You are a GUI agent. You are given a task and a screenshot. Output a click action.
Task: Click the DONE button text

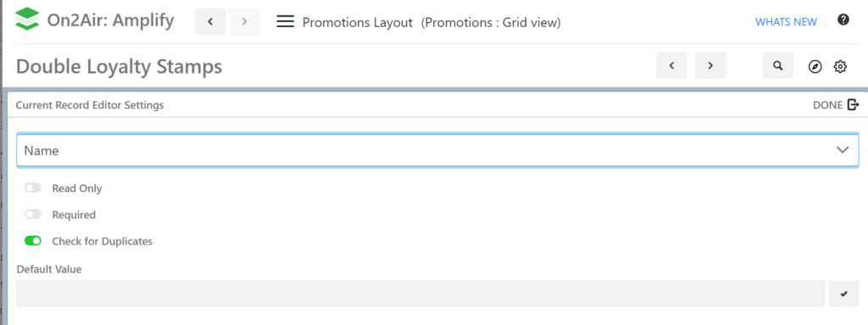click(827, 105)
